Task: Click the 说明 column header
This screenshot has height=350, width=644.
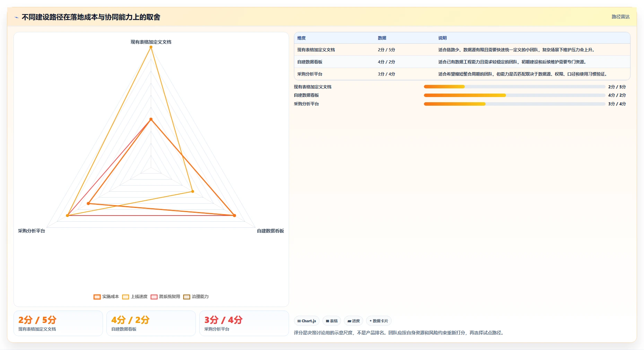Action: [442, 38]
